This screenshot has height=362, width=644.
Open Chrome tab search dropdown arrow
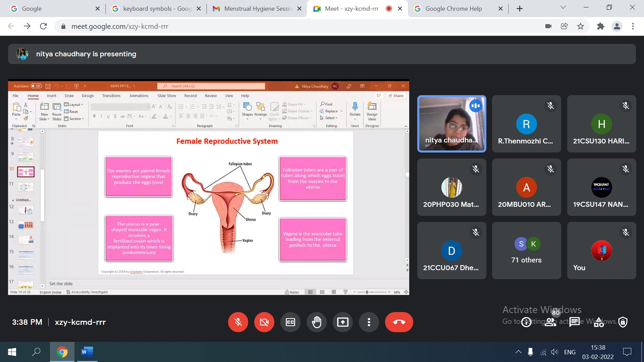click(563, 8)
